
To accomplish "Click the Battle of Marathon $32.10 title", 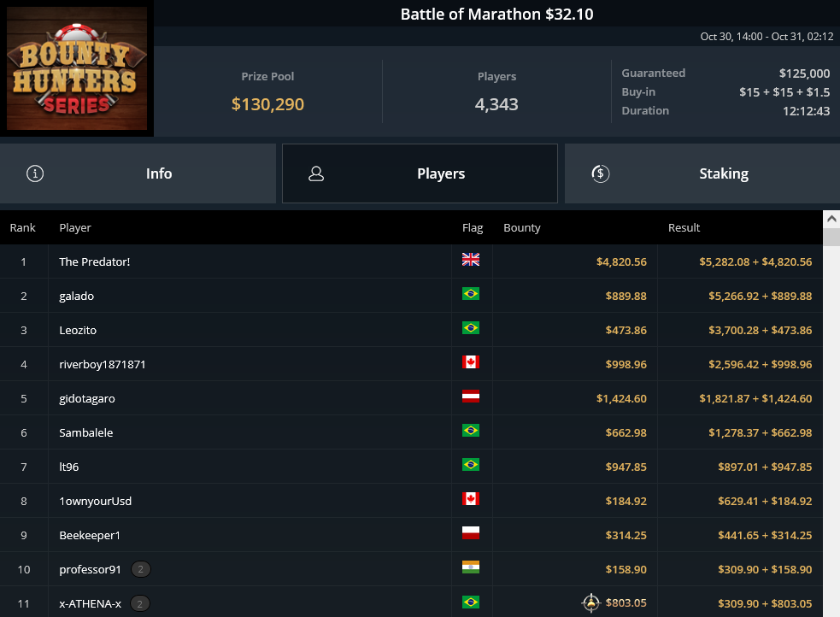I will [496, 14].
